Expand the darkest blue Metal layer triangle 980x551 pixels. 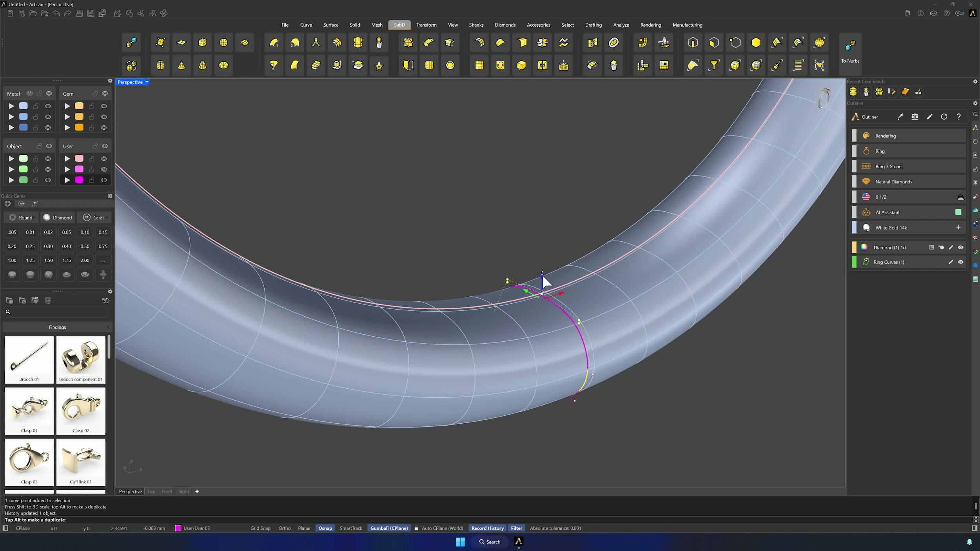[11, 128]
